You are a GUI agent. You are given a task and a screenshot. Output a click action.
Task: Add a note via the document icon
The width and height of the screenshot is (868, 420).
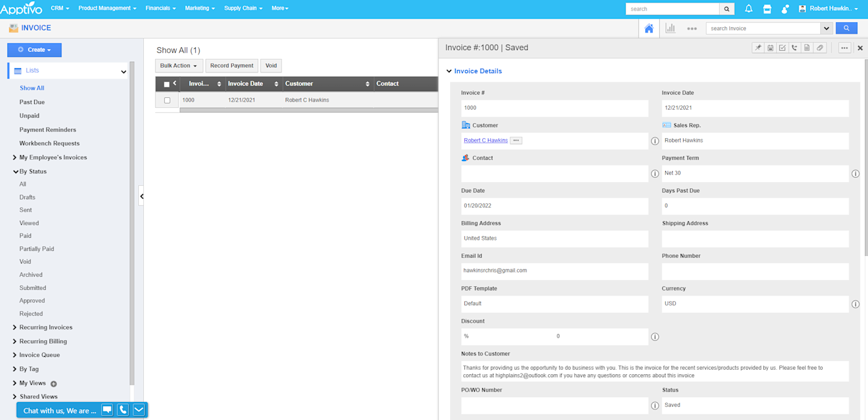pos(807,47)
